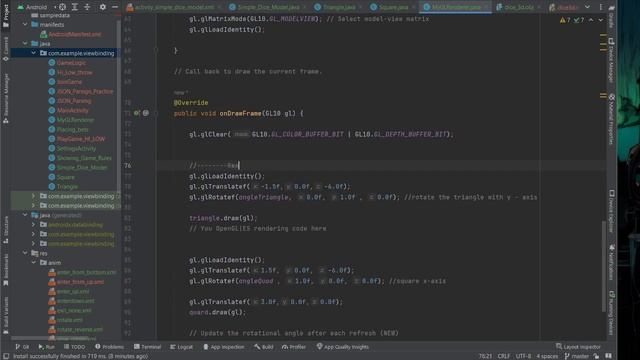
Task: Open the 4 spaces indent settings
Action: coord(547,356)
